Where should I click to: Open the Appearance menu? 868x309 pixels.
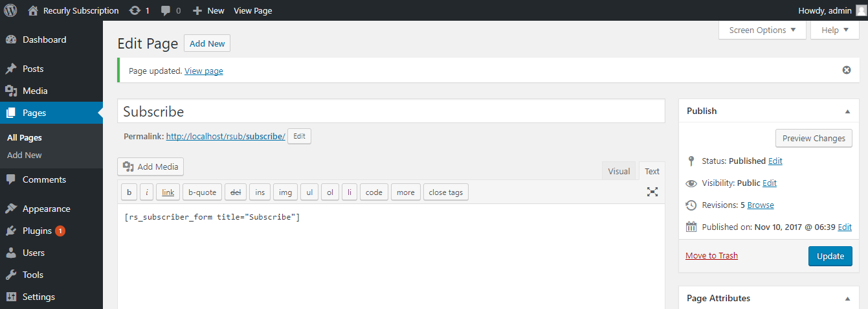pos(46,209)
